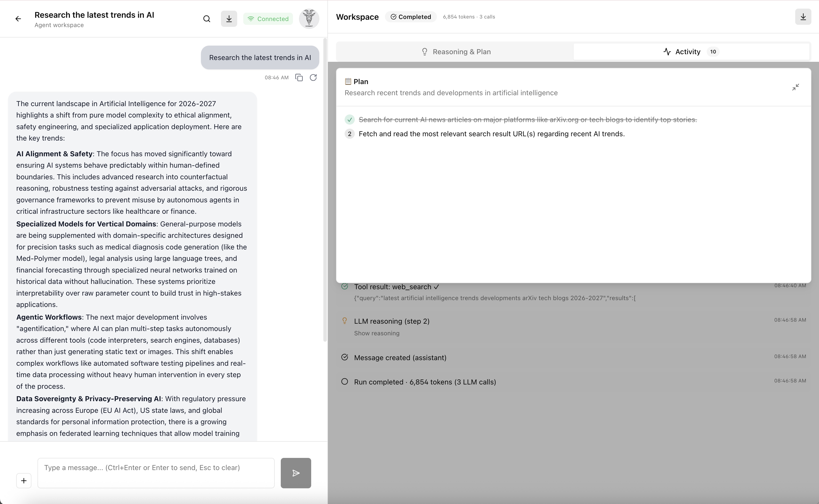Click the Agentic Workflows heading
This screenshot has height=504, width=819.
pos(49,317)
